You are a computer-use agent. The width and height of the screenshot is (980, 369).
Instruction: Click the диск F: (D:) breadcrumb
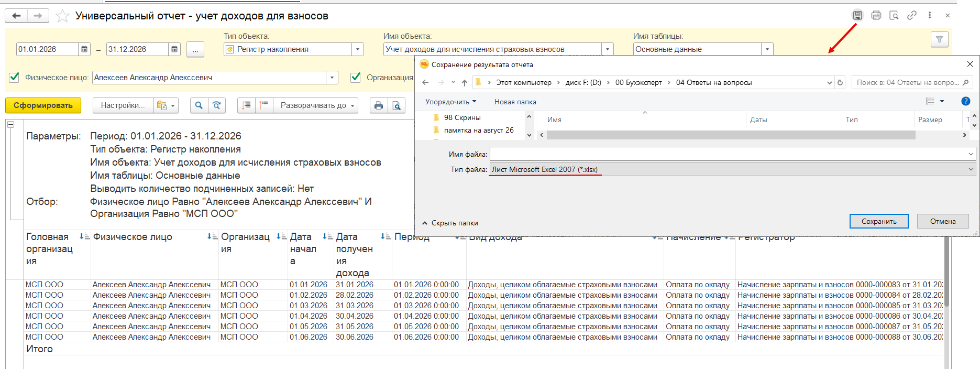pos(583,82)
